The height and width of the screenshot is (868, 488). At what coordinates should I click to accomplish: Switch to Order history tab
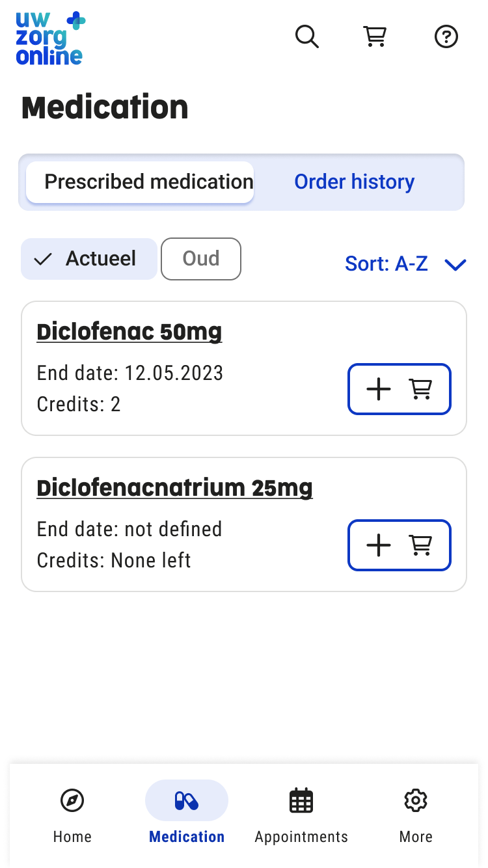point(354,182)
